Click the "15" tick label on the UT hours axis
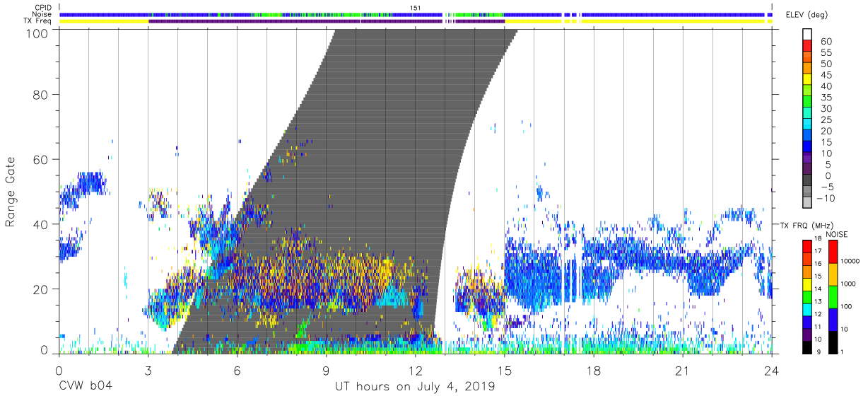 tap(505, 371)
